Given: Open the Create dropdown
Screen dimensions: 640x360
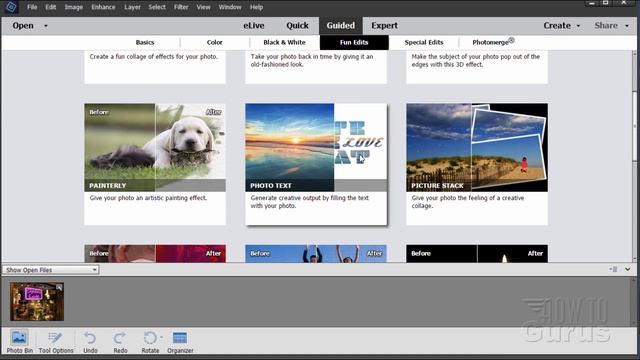Looking at the screenshot, I should tap(561, 25).
